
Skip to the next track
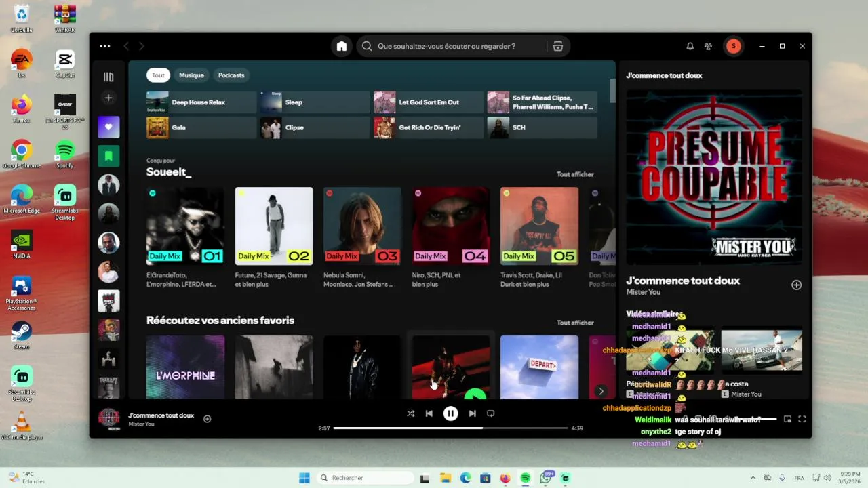pyautogui.click(x=472, y=413)
